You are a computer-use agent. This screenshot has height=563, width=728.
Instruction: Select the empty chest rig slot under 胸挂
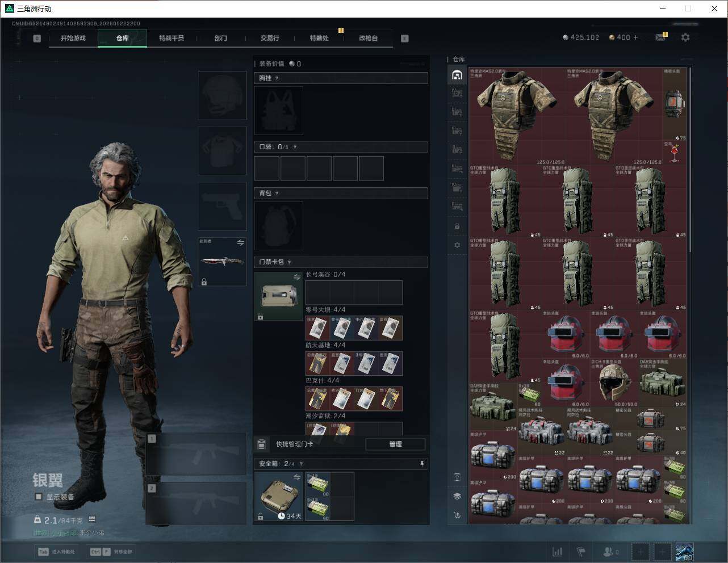[279, 110]
